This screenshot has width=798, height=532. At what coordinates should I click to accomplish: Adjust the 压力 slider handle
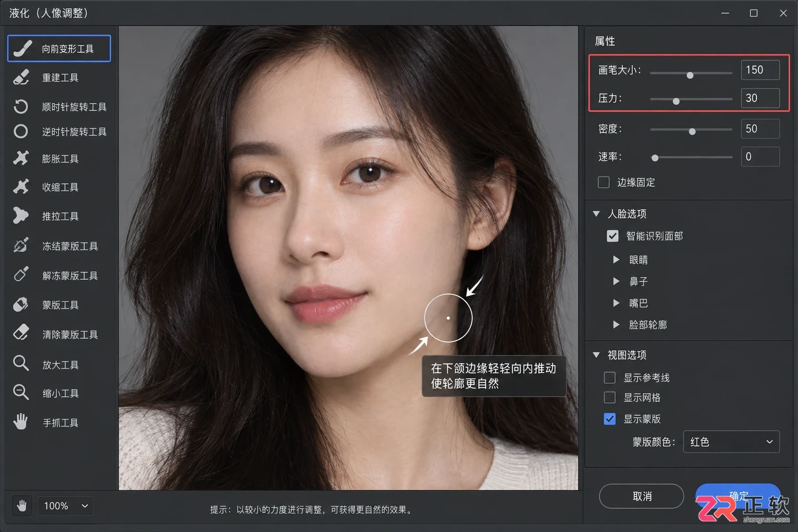tap(676, 101)
